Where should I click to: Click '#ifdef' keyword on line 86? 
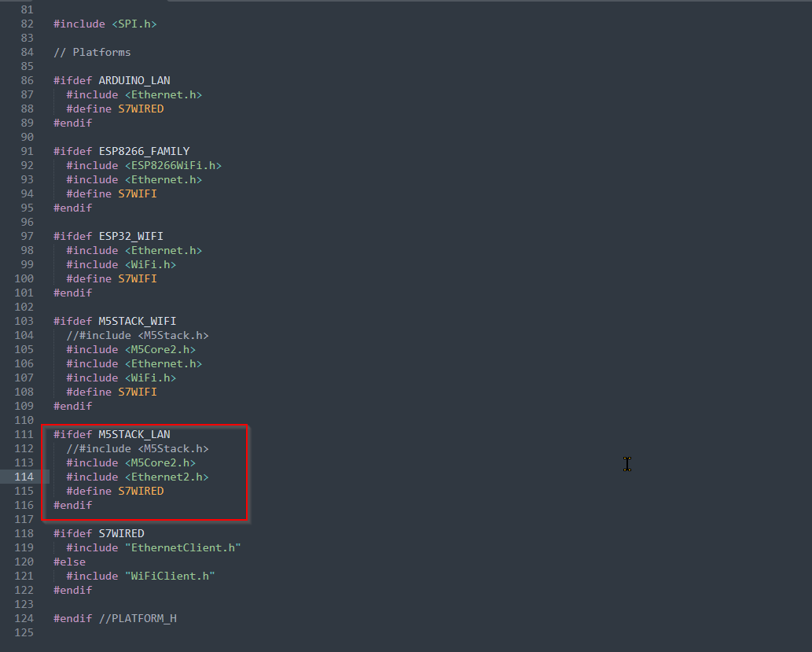[x=72, y=80]
